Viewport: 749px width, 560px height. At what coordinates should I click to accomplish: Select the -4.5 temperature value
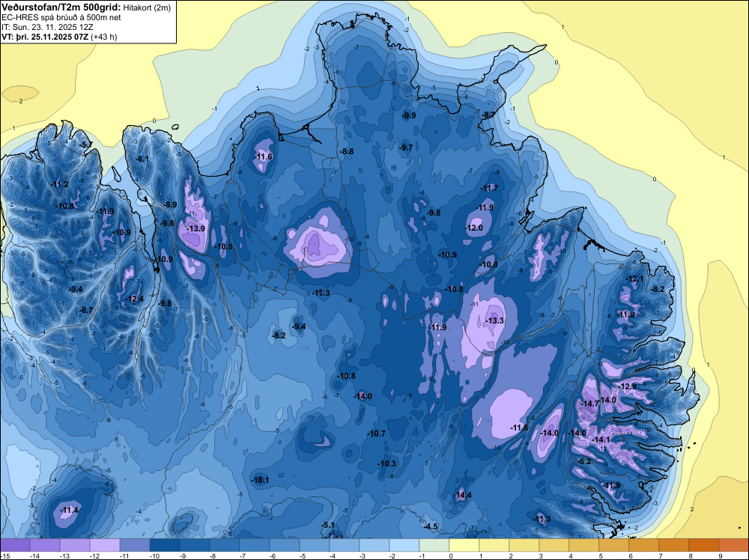tap(431, 526)
